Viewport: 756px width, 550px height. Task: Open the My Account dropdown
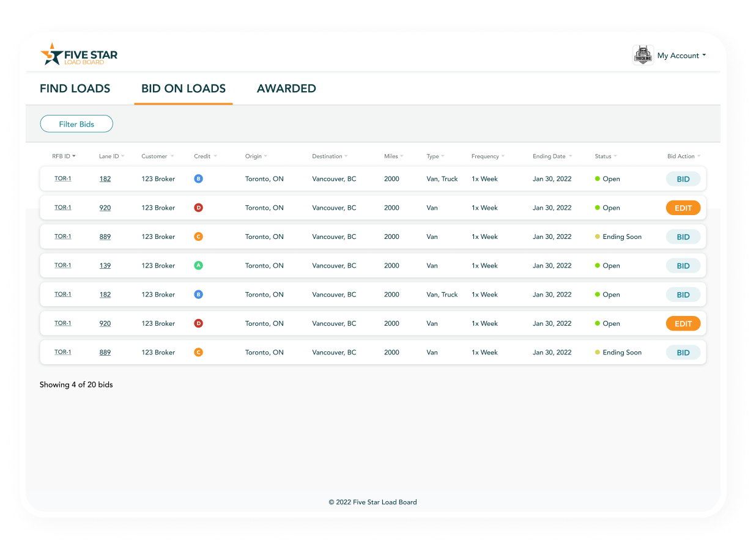click(681, 56)
